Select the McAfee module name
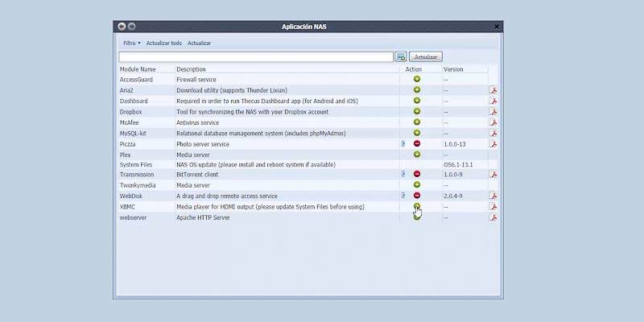This screenshot has width=644, height=322. [x=129, y=122]
